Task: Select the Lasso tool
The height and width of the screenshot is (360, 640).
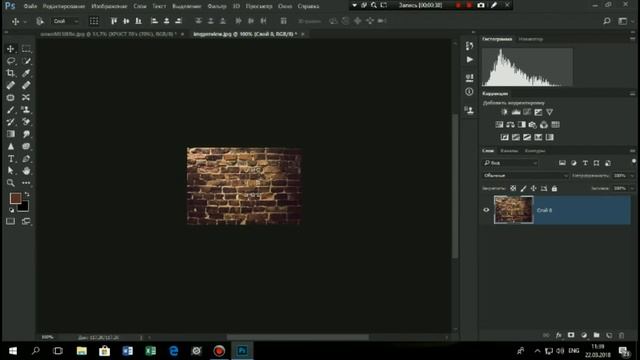Action: pos(11,61)
